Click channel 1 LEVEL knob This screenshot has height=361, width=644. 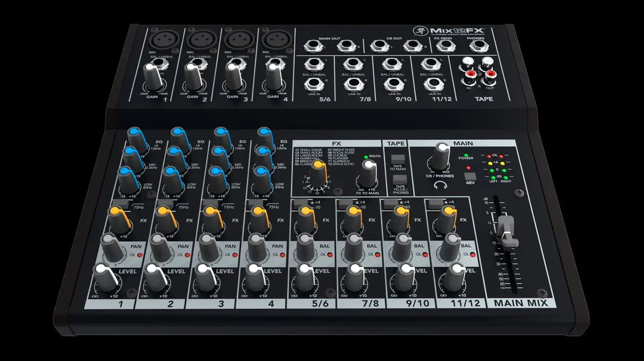point(106,278)
